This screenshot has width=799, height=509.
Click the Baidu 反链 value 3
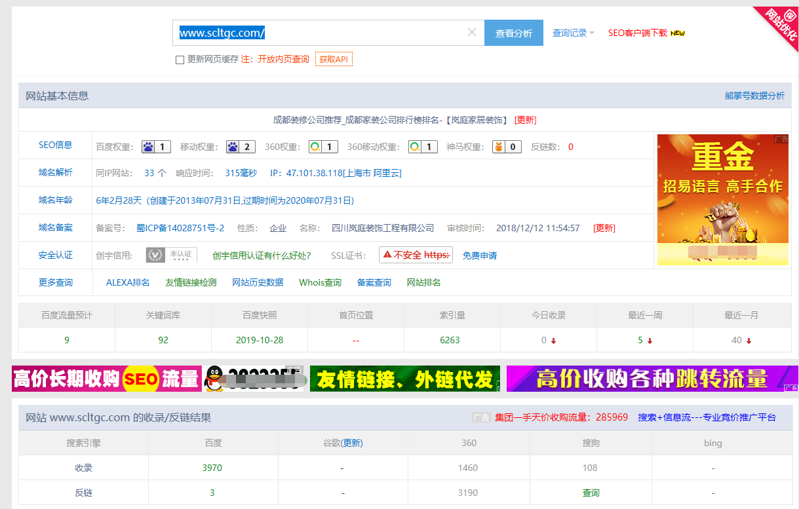coord(212,493)
